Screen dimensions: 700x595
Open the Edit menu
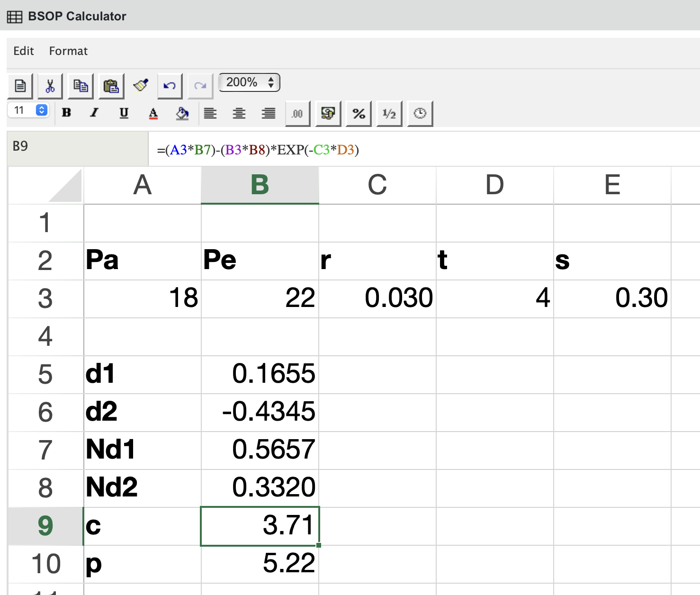pos(23,51)
